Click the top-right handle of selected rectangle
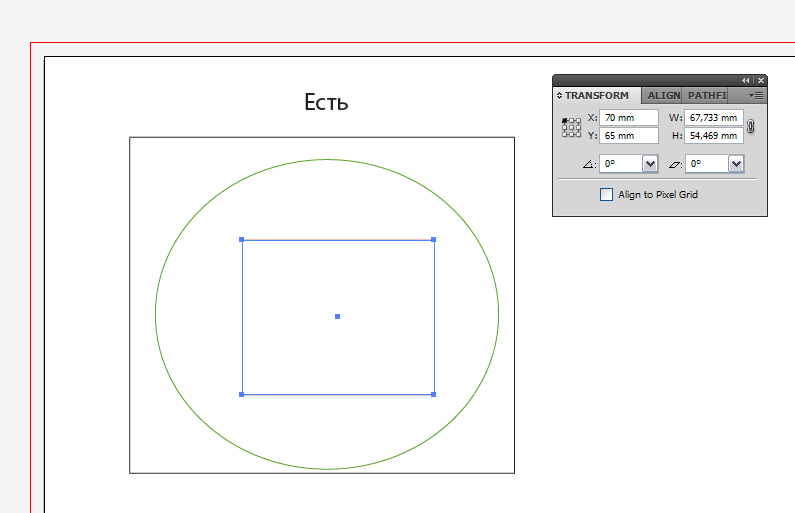Screen dimensions: 795x513 [433, 240]
